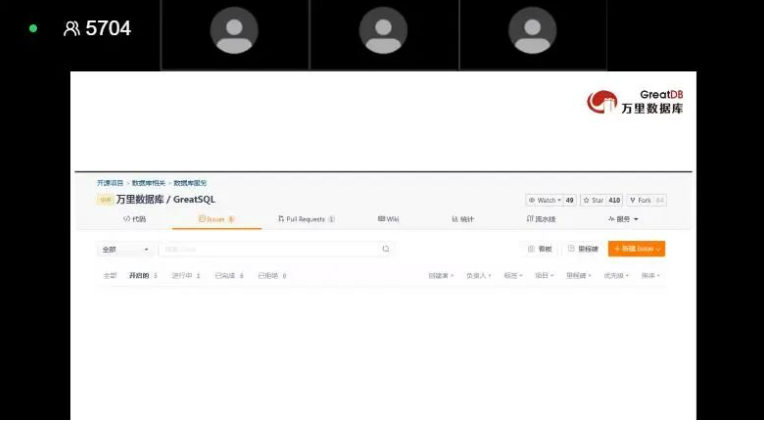
Task: Expand the 服务 services dropdown
Action: click(623, 219)
